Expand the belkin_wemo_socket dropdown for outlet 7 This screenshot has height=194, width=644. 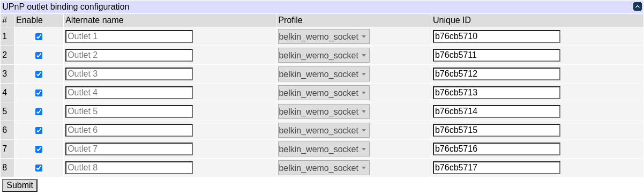324,149
